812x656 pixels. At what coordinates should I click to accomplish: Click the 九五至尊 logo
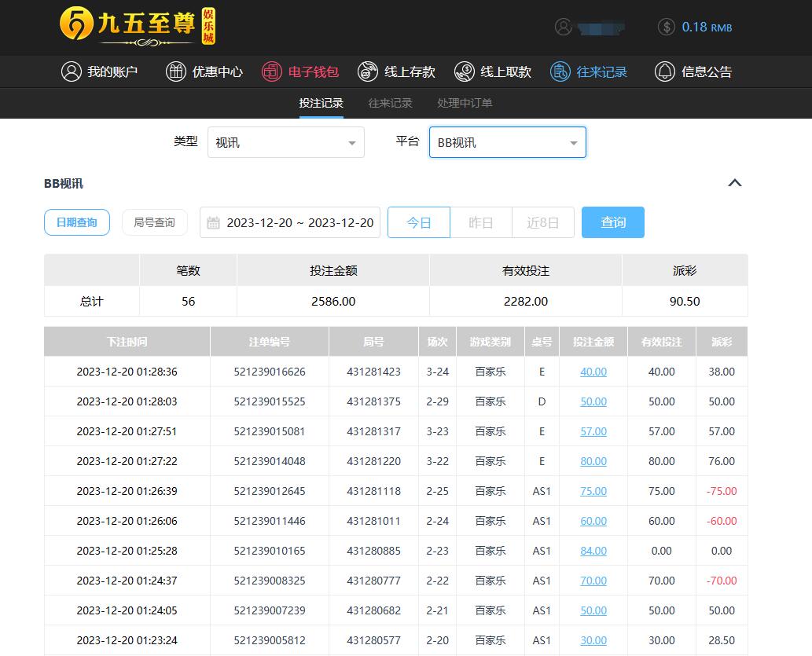tap(138, 27)
